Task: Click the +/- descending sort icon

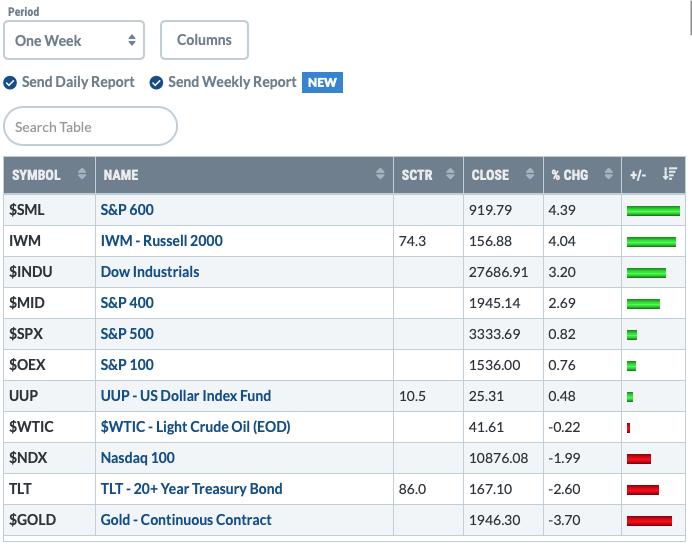Action: (x=670, y=174)
